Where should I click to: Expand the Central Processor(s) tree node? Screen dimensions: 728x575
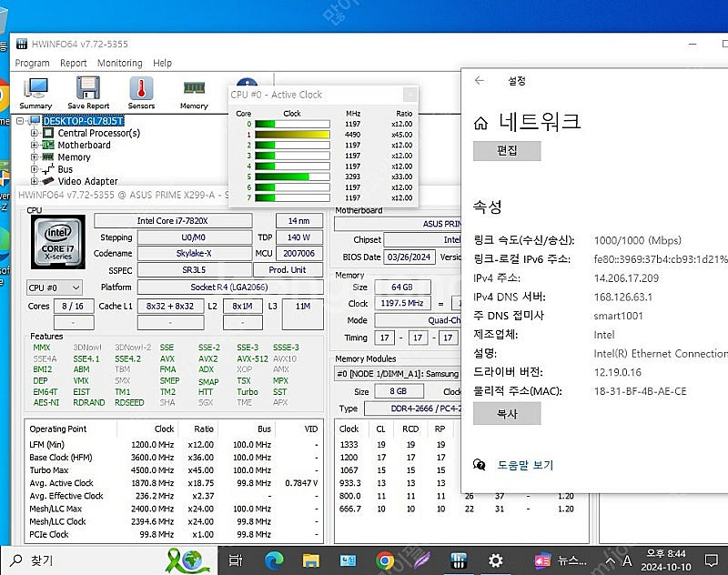point(34,133)
